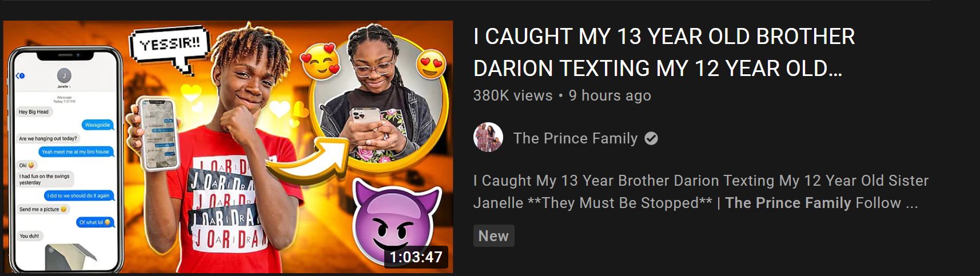Click the verified checkmark badge
The height and width of the screenshot is (276, 980).
tap(651, 138)
